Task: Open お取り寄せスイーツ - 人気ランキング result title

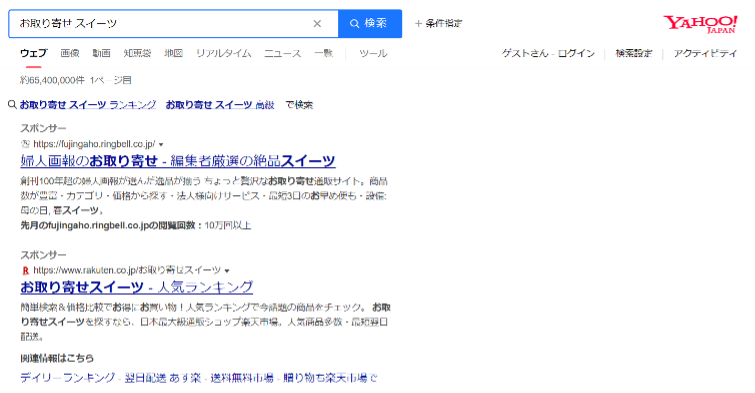Action: (136, 288)
